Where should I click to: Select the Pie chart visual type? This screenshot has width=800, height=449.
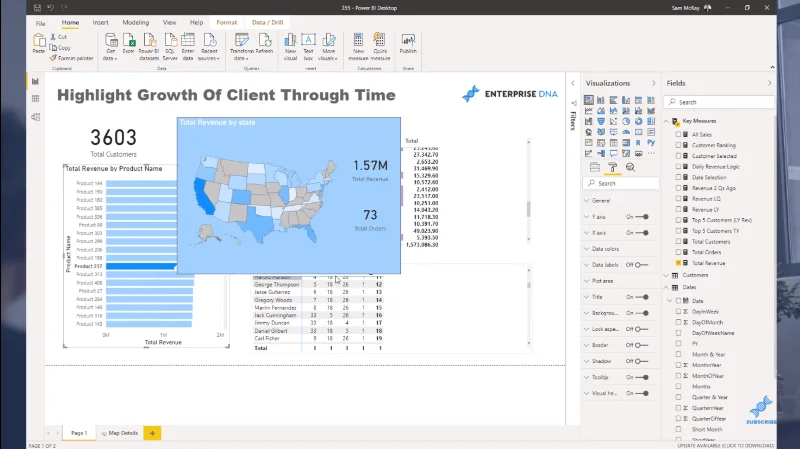coord(626,121)
